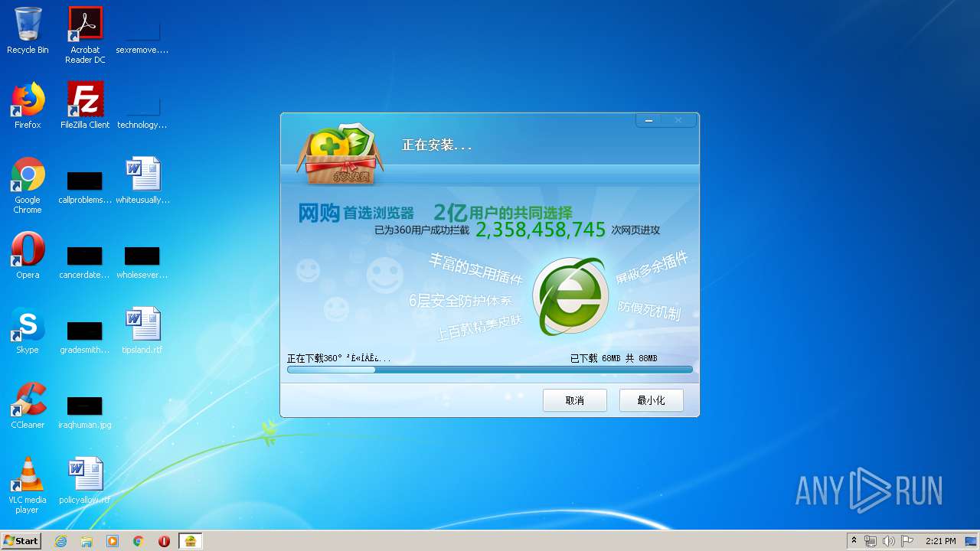980x551 pixels.
Task: Click the 防假死机制 slogan
Action: [x=649, y=310]
